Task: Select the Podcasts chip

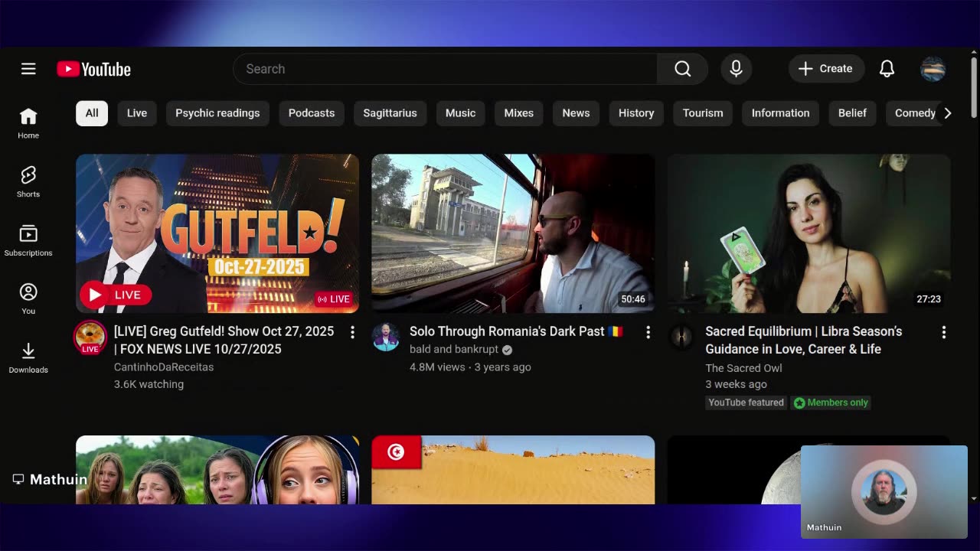Action: point(312,113)
